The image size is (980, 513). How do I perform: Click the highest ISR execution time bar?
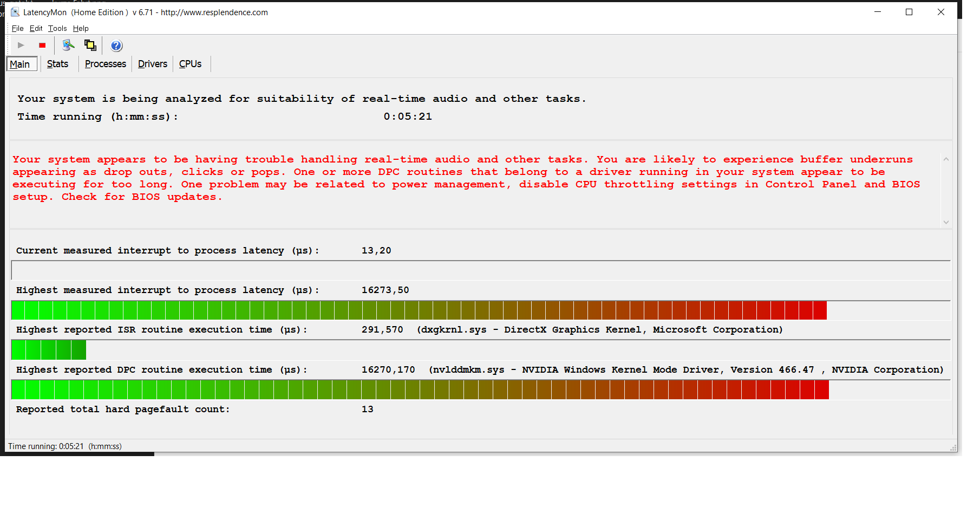tap(481, 350)
